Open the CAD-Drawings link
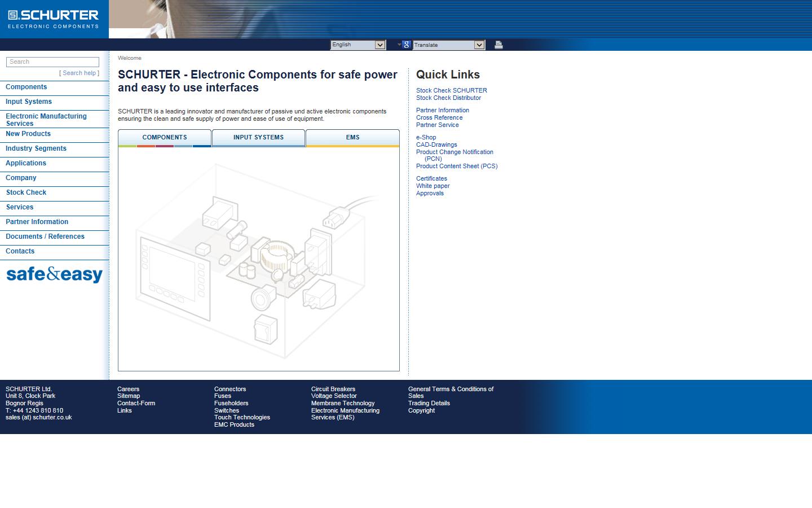Screen dimensions: 812x508 436,144
